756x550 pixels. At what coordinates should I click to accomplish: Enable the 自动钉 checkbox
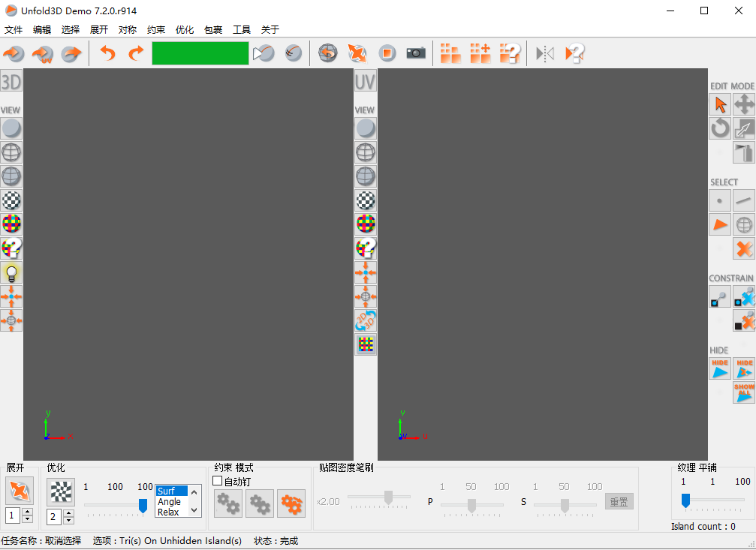click(x=218, y=481)
